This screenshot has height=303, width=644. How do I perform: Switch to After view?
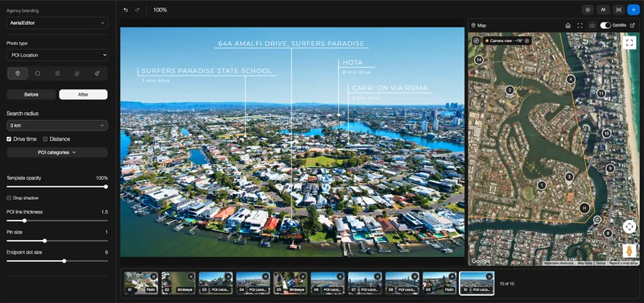(84, 94)
